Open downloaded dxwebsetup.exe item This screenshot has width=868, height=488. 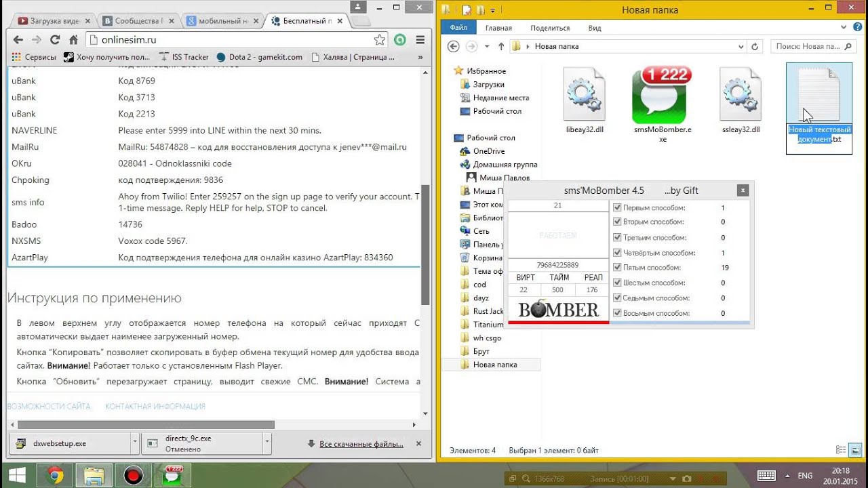tap(68, 444)
